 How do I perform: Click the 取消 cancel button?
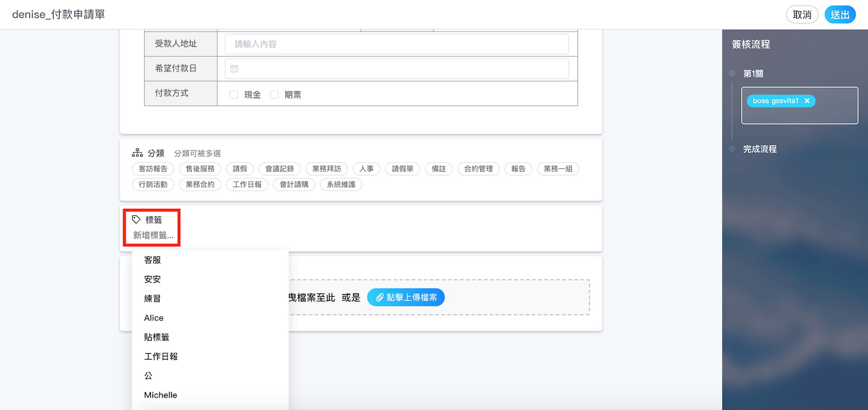[802, 15]
